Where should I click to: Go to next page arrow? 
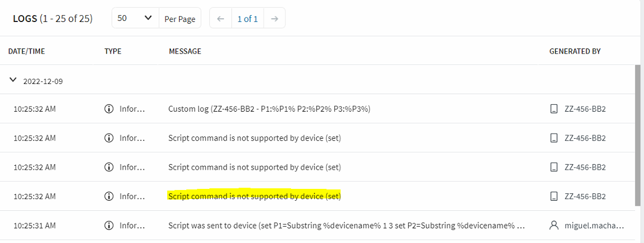tap(274, 19)
